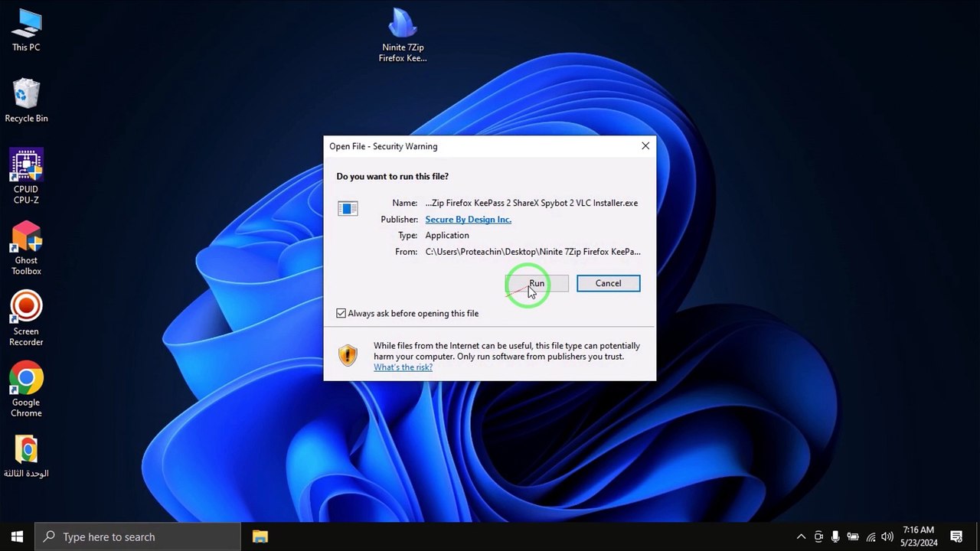Click the microphone tray icon
Viewport: 980px width, 551px height.
point(835,536)
